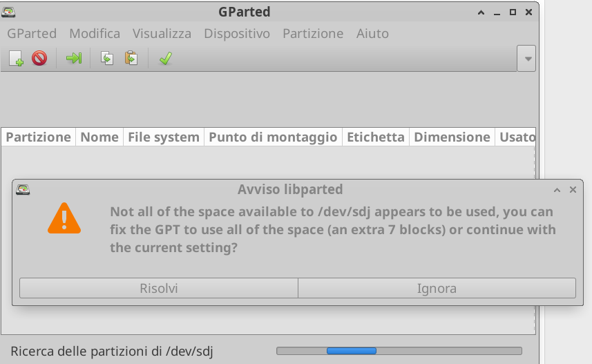
Task: Close the Avviso libparted dialog
Action: pos(573,190)
